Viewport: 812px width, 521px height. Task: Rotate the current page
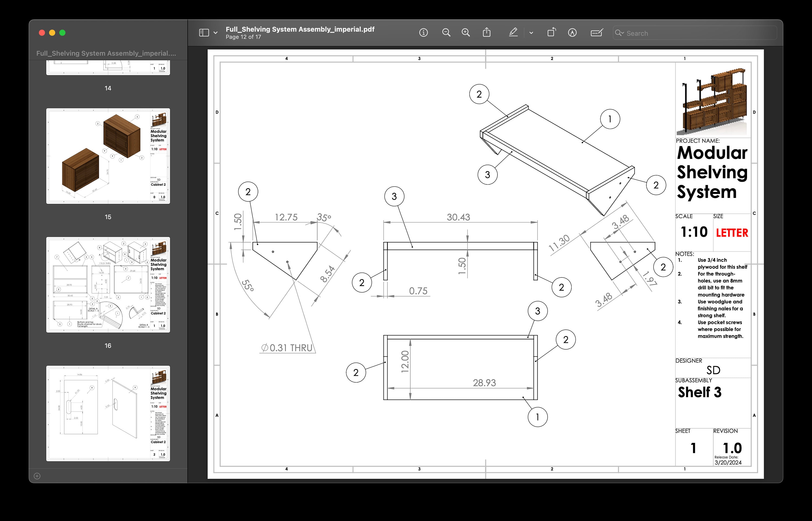pos(552,32)
